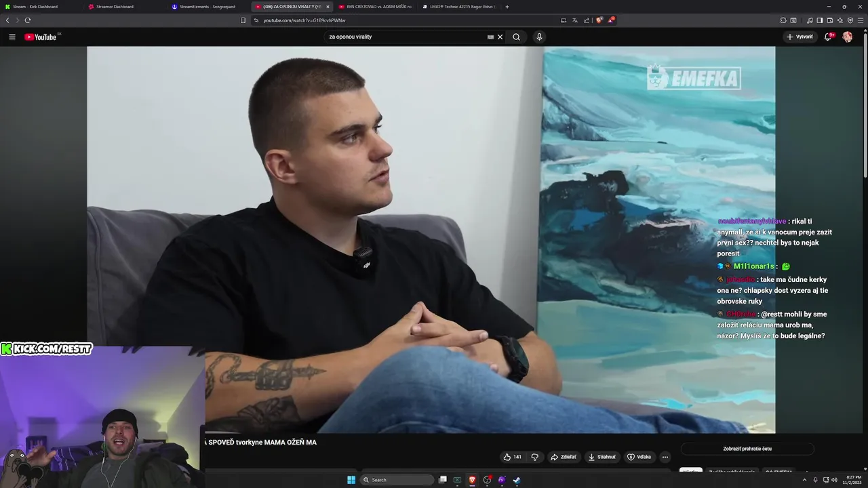Open cast/media router icon in address bar
This screenshot has width=868, height=488.
pyautogui.click(x=564, y=20)
